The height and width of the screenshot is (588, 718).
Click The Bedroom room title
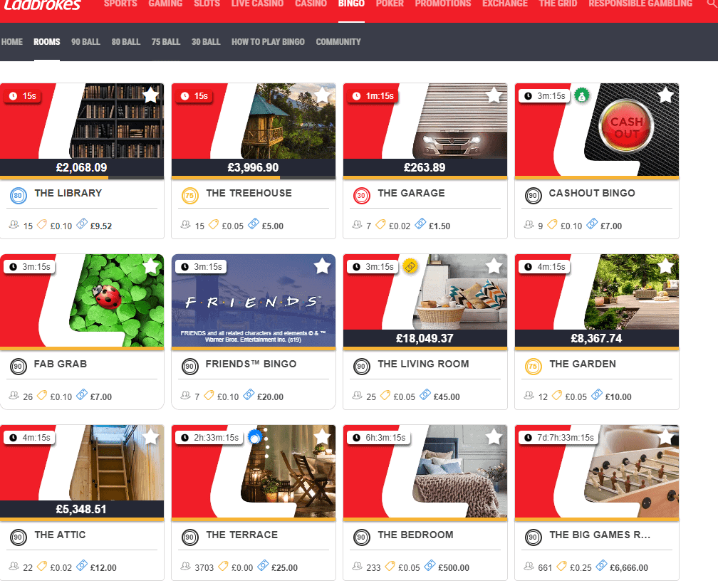pos(415,535)
